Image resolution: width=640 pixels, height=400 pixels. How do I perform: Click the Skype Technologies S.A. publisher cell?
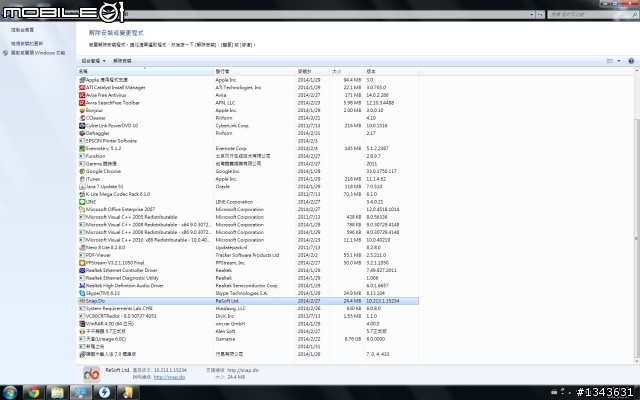point(242,293)
